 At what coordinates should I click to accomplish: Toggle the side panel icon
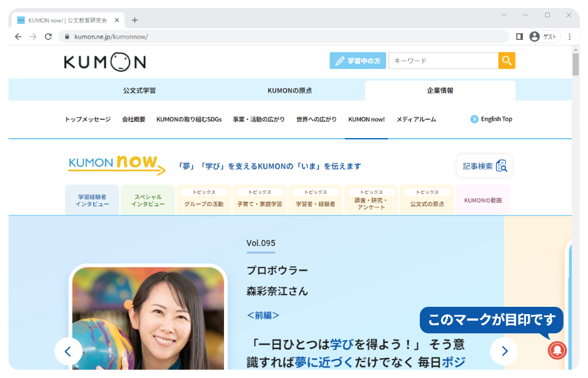coord(519,36)
